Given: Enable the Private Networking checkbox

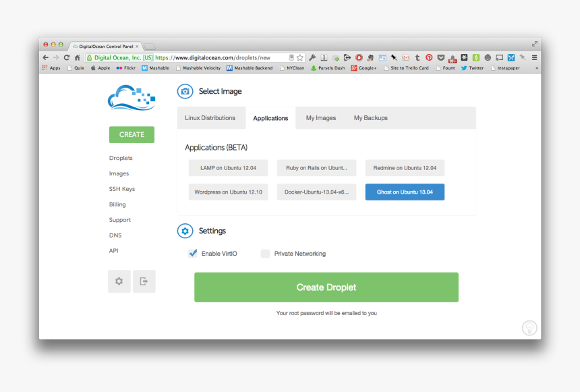Looking at the screenshot, I should [265, 254].
